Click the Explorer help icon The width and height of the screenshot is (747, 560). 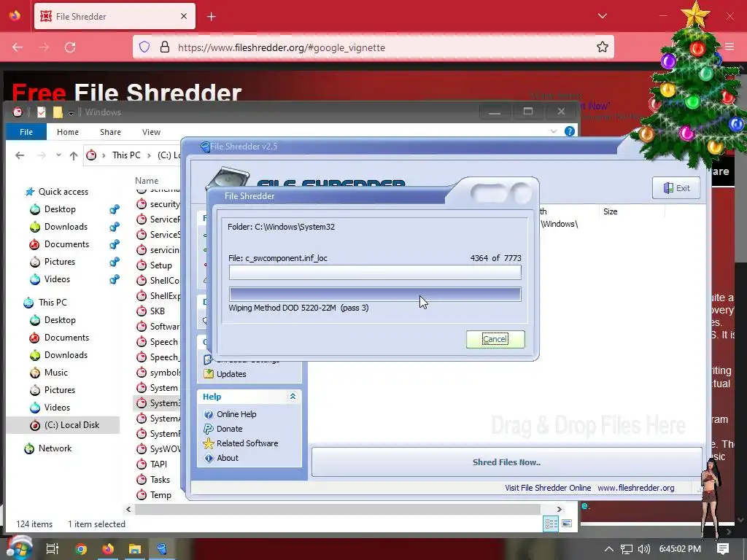point(569,131)
